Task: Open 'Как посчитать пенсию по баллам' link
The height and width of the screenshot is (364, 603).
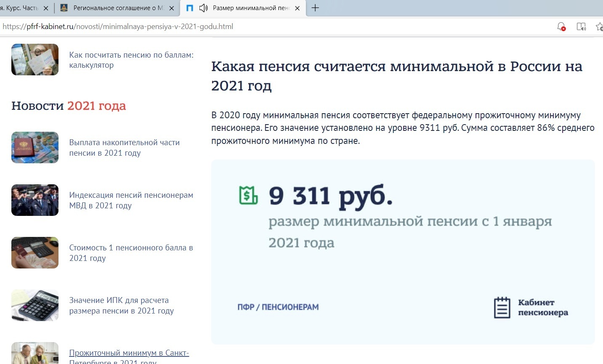Action: [131, 60]
